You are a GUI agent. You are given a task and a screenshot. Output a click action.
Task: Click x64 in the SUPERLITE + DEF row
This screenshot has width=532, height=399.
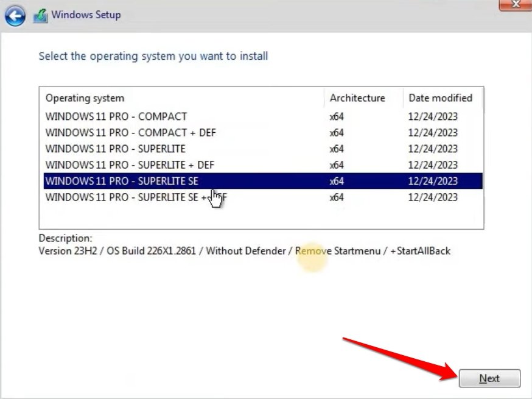337,164
